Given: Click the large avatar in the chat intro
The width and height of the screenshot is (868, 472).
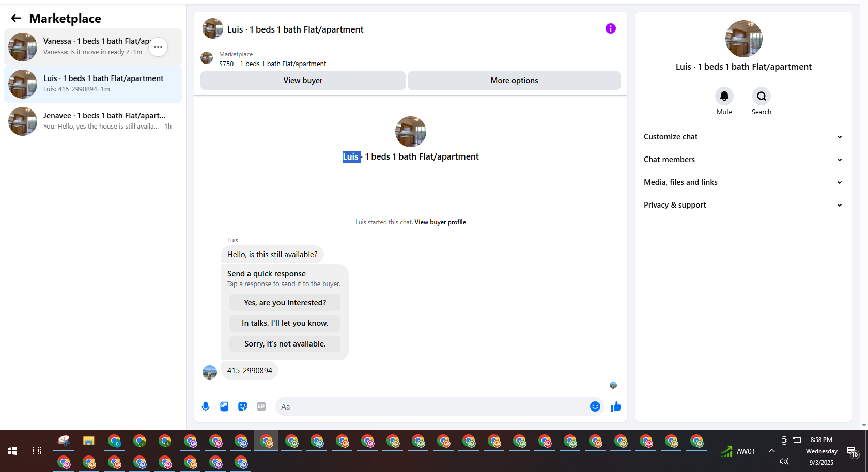Looking at the screenshot, I should pyautogui.click(x=411, y=132).
